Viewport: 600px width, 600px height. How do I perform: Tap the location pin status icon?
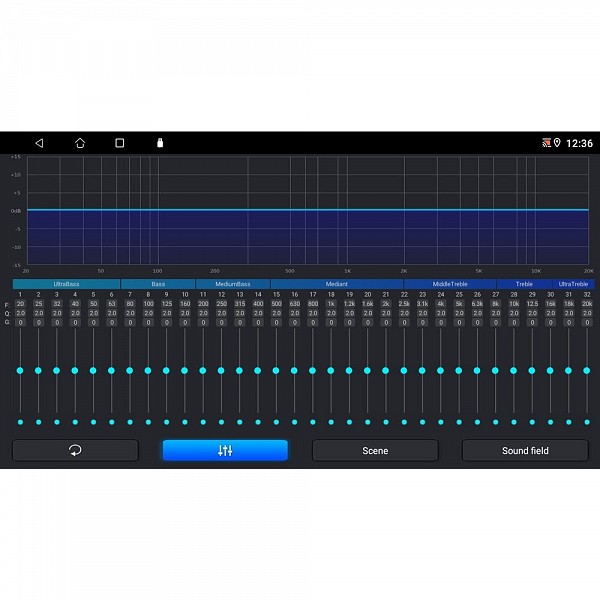(557, 143)
